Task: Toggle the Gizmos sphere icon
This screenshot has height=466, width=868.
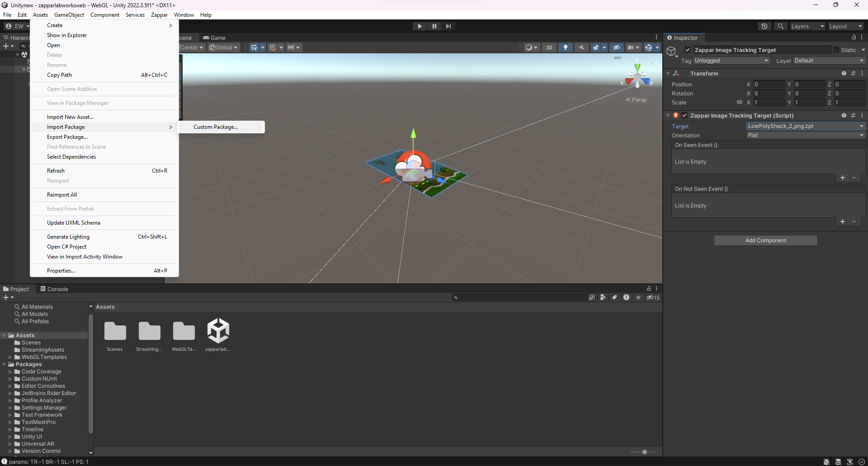Action: pos(649,47)
